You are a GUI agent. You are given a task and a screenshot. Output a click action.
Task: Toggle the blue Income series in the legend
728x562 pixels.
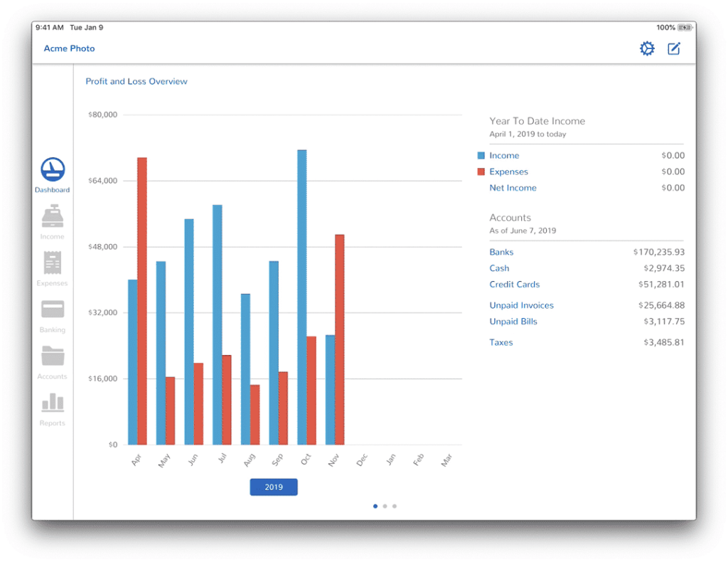[x=503, y=155]
